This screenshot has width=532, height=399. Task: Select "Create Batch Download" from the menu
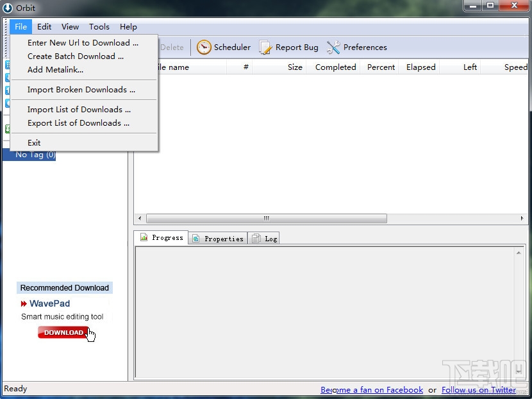tap(75, 56)
